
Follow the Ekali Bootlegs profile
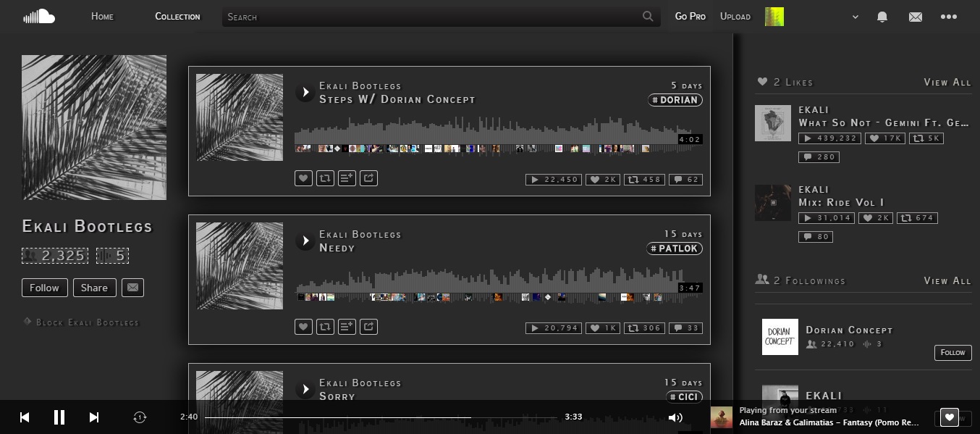pos(44,288)
